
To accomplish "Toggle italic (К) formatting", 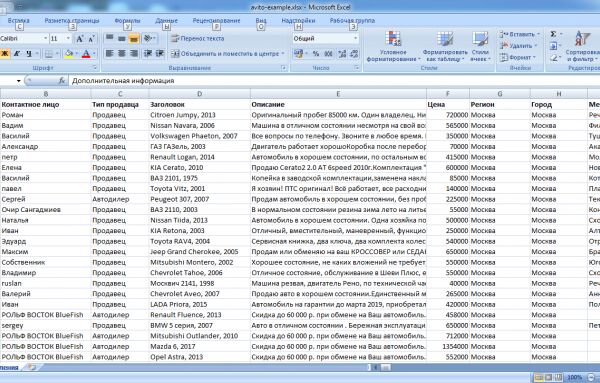I will tap(17, 54).
